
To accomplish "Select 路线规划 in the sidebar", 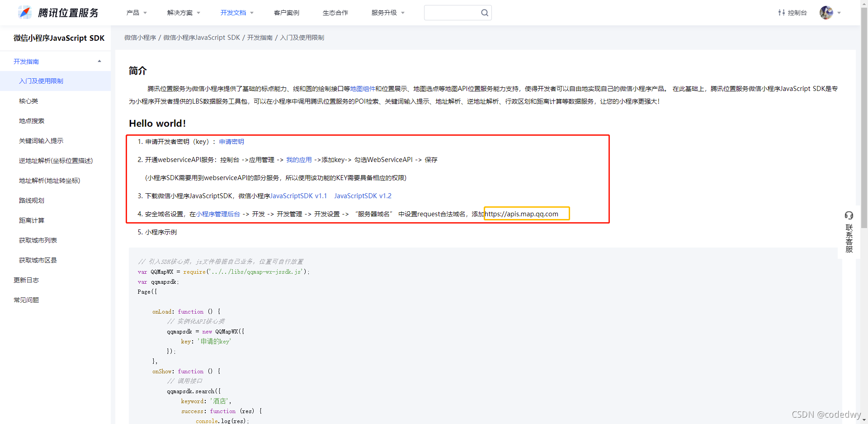I will (x=31, y=200).
